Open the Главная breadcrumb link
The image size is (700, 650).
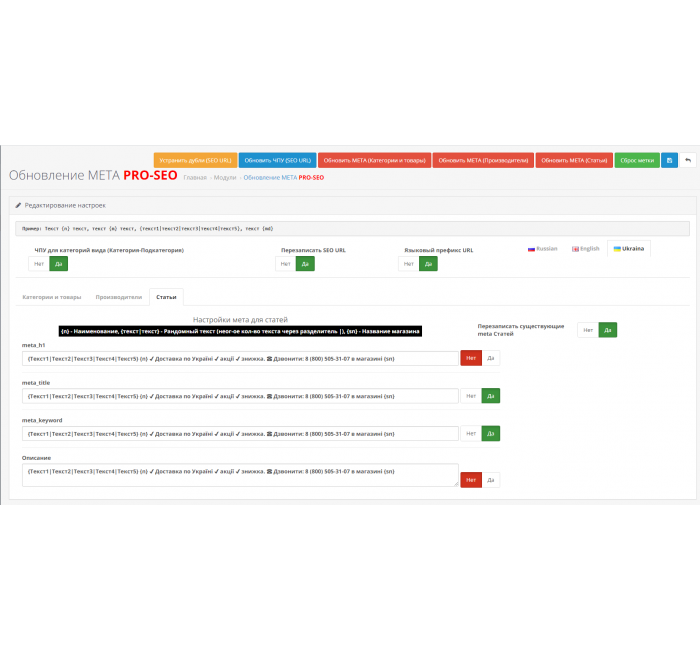coord(195,178)
